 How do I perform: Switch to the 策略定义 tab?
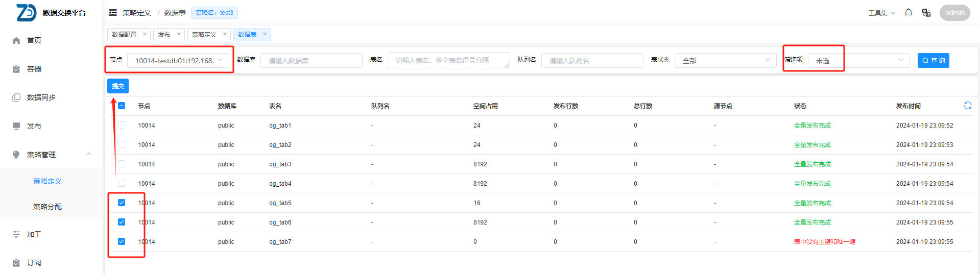(x=204, y=35)
